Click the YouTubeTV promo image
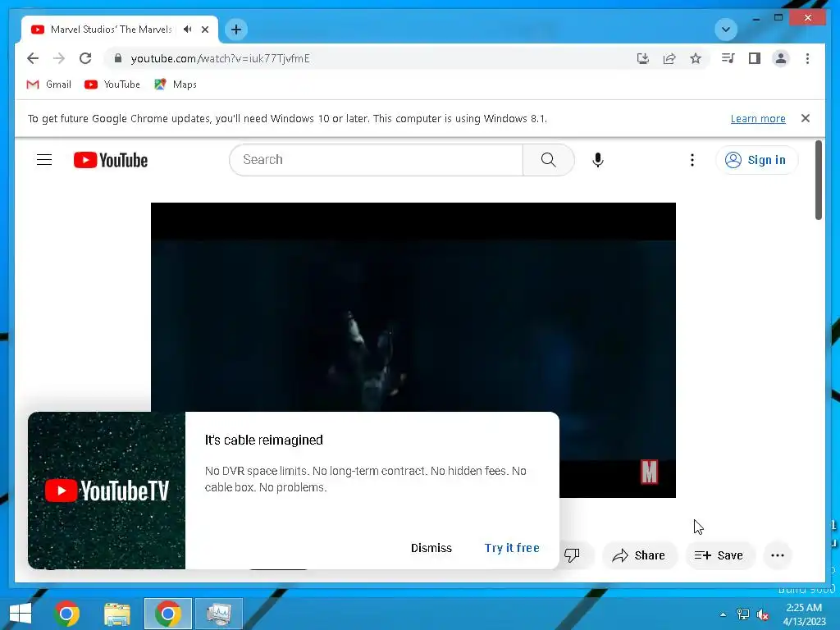The height and width of the screenshot is (630, 840). [x=107, y=491]
